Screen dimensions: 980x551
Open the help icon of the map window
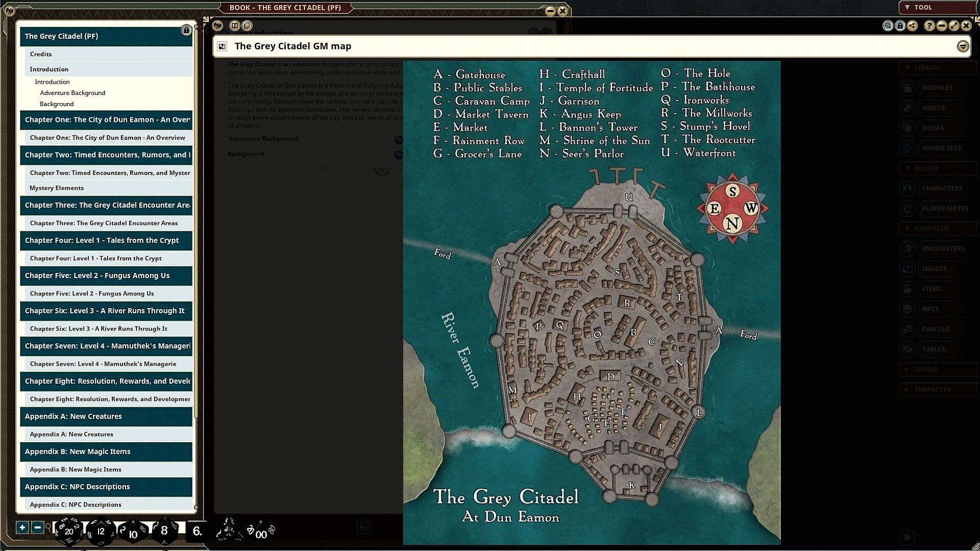tap(929, 26)
